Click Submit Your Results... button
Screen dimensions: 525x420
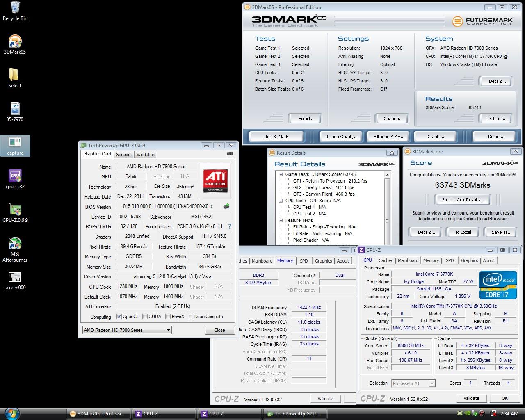(463, 200)
